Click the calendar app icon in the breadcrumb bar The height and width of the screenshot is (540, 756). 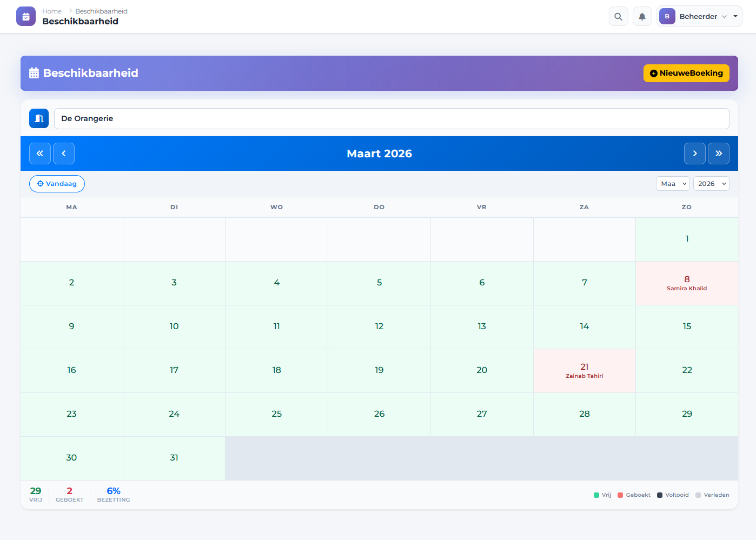[25, 16]
